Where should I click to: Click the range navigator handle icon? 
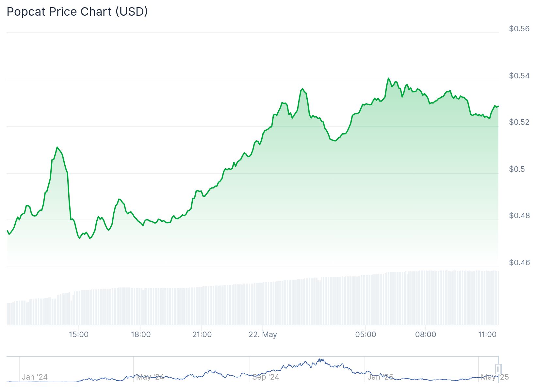498,369
